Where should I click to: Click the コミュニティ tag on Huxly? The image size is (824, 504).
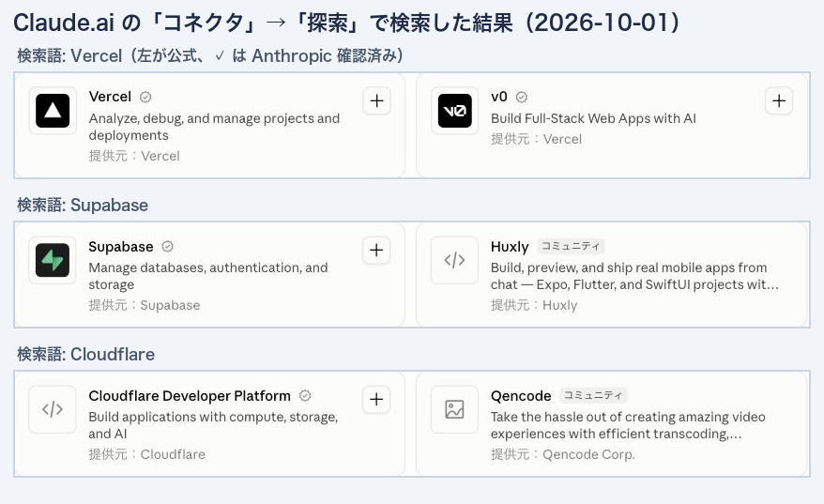click(x=571, y=246)
